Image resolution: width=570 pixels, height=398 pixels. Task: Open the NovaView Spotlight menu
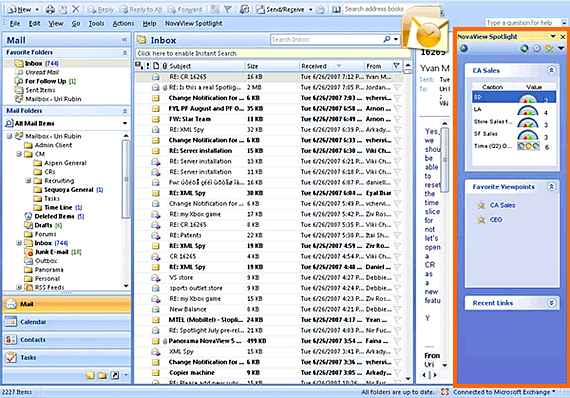(193, 24)
